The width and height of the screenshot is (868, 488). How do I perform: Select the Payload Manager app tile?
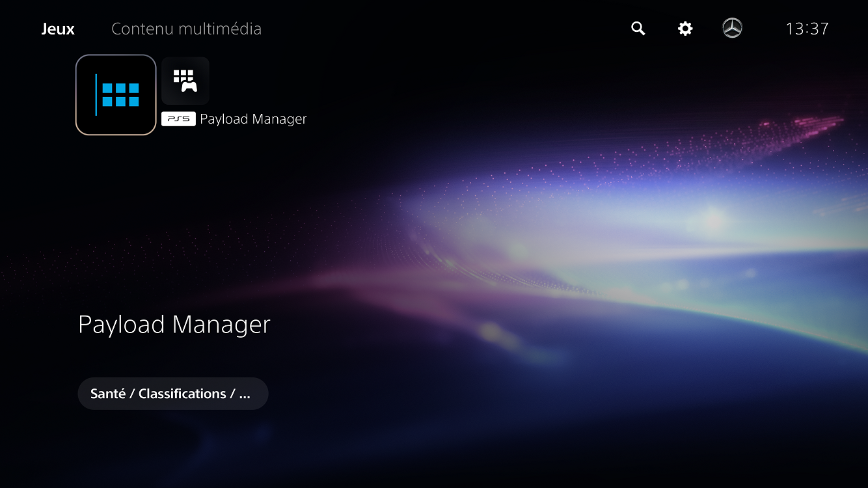(x=116, y=95)
